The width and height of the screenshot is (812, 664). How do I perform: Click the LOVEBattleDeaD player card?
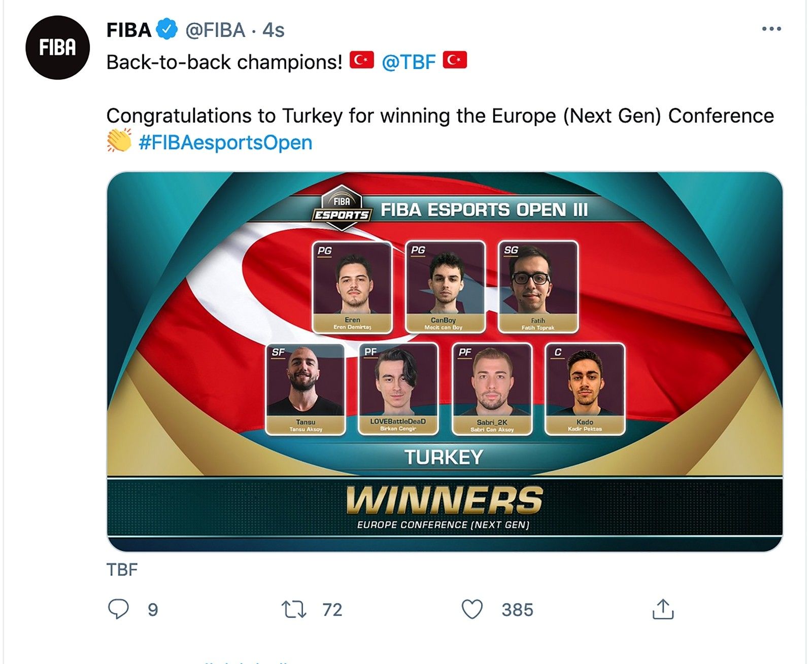(x=398, y=389)
